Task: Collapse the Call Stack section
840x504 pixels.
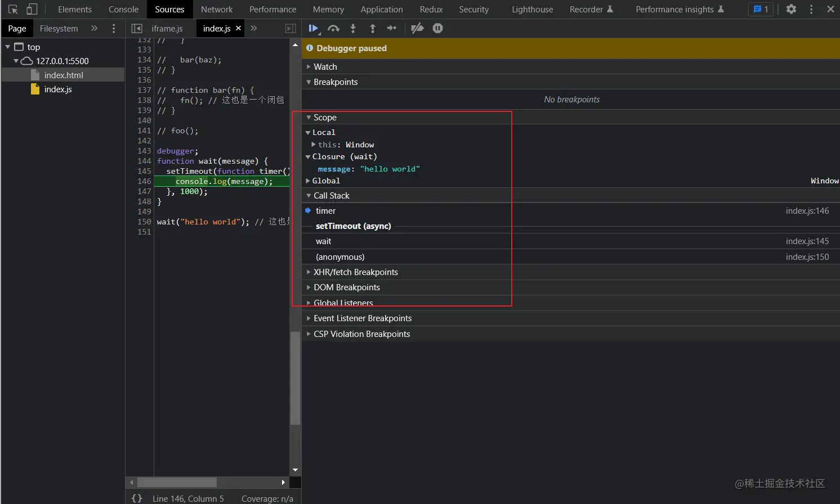Action: coord(331,195)
